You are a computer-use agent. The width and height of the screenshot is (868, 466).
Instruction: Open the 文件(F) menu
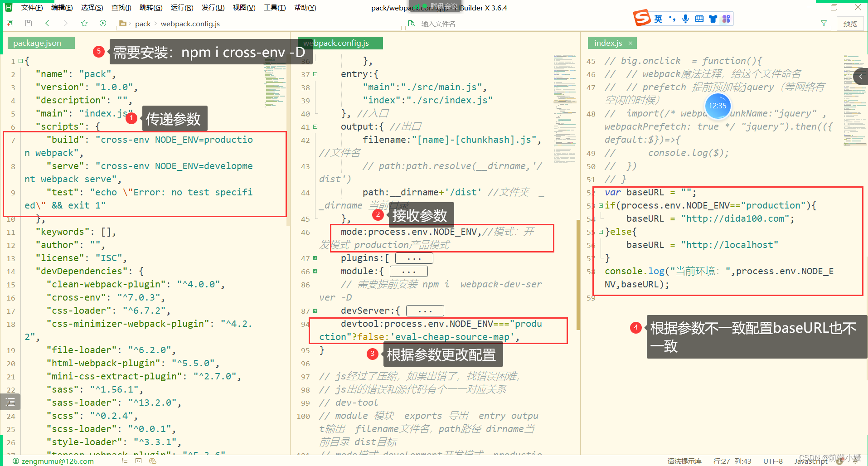32,8
